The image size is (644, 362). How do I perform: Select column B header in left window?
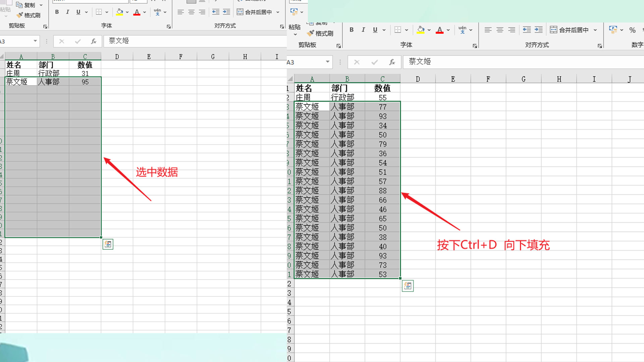(x=53, y=56)
